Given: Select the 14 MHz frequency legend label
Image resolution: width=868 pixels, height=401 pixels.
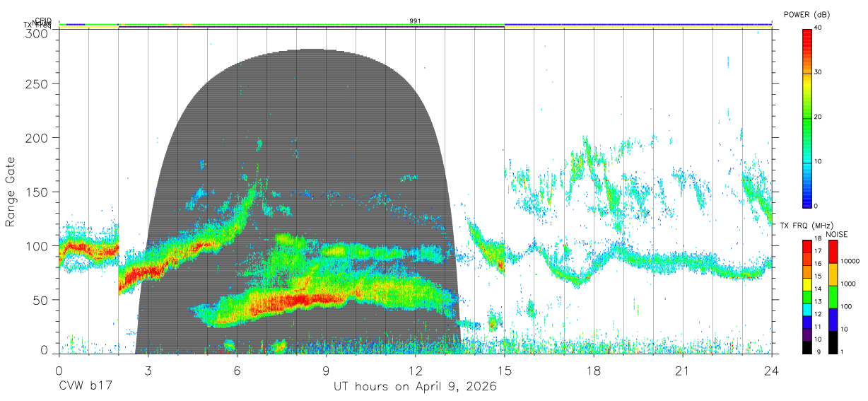Looking at the screenshot, I should click(x=818, y=289).
